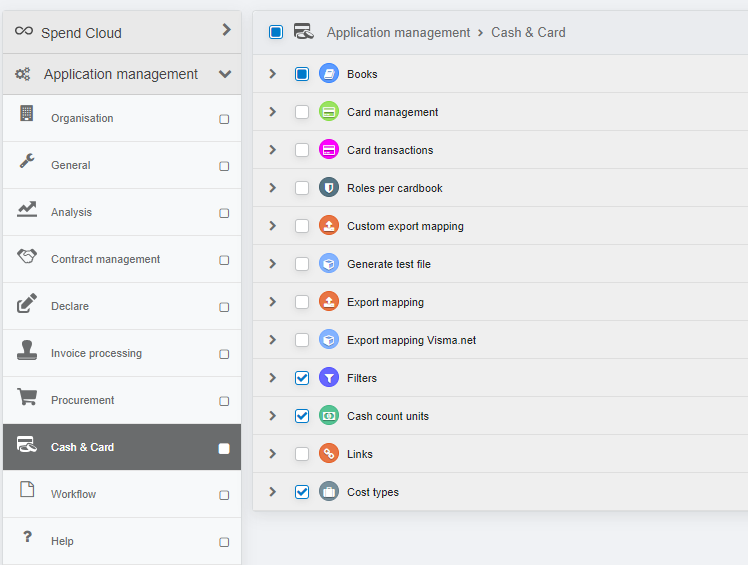748x565 pixels.
Task: Uncheck the Filters checkbox
Action: coord(302,378)
